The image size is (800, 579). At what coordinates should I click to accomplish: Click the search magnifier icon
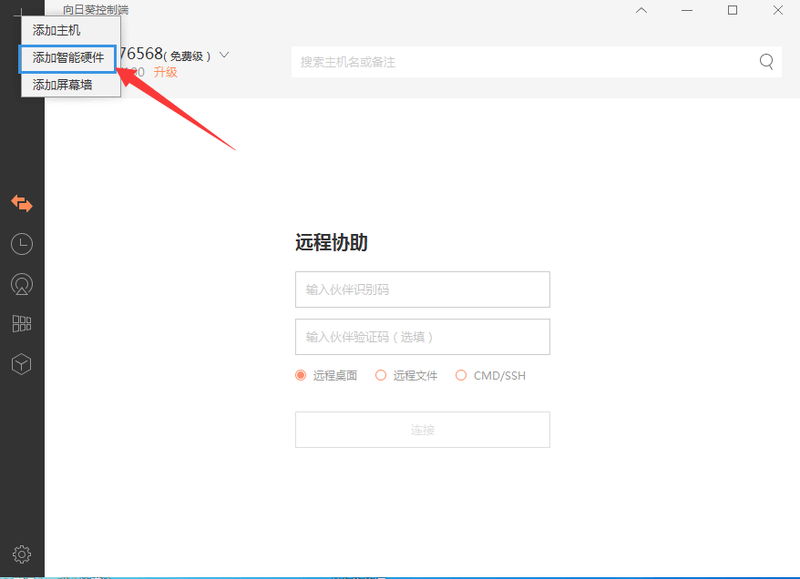pyautogui.click(x=766, y=62)
